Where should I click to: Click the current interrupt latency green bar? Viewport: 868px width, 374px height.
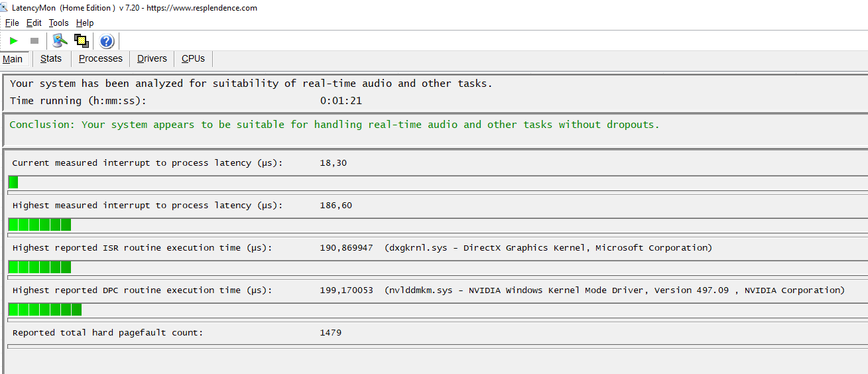13,182
